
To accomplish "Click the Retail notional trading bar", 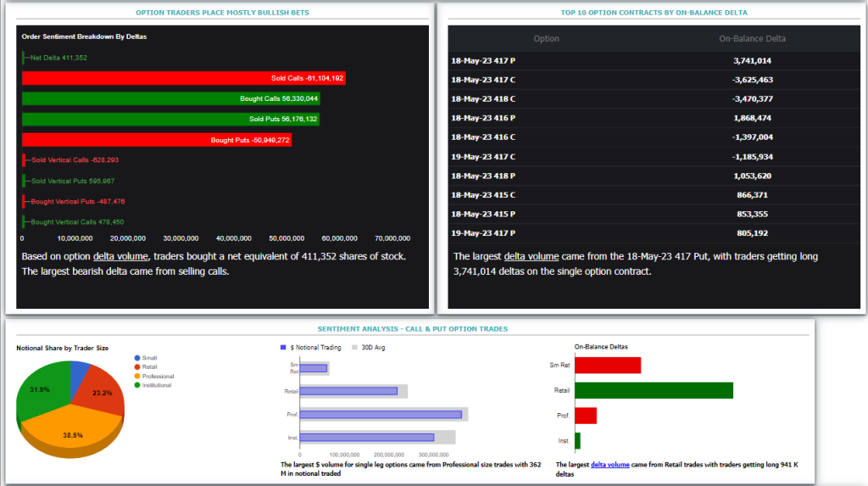I will coord(348,391).
